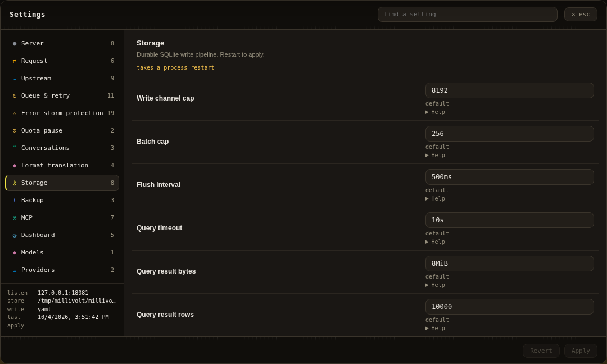Screen dimensions: 607x364
Task: Open the Conversations section
Action: (62, 148)
